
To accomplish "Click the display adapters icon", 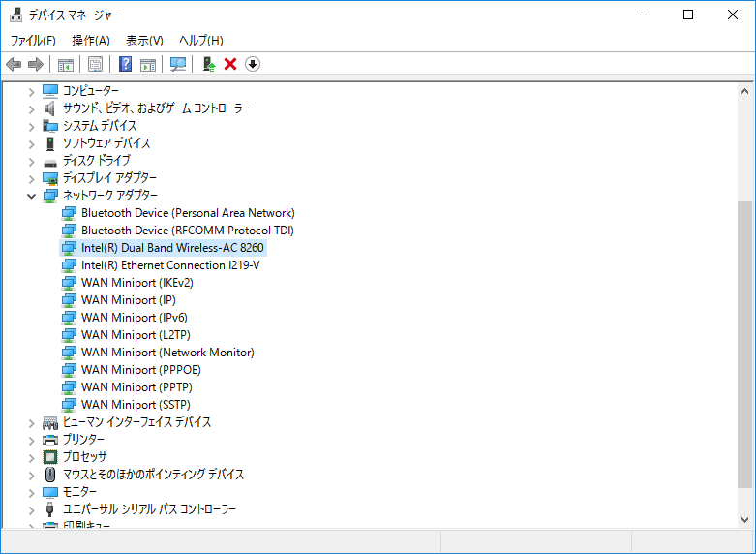I will click(x=50, y=178).
